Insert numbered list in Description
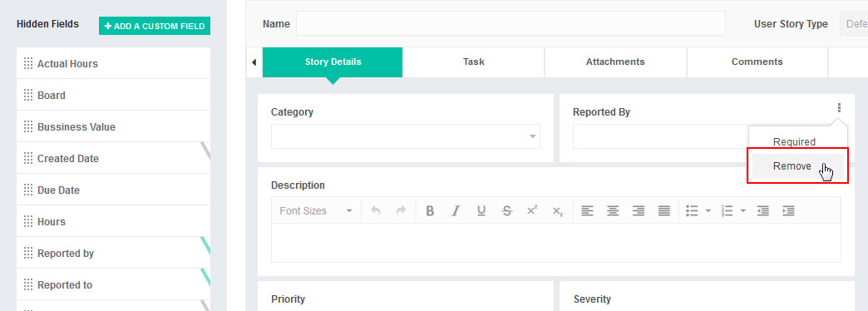 [x=727, y=211]
